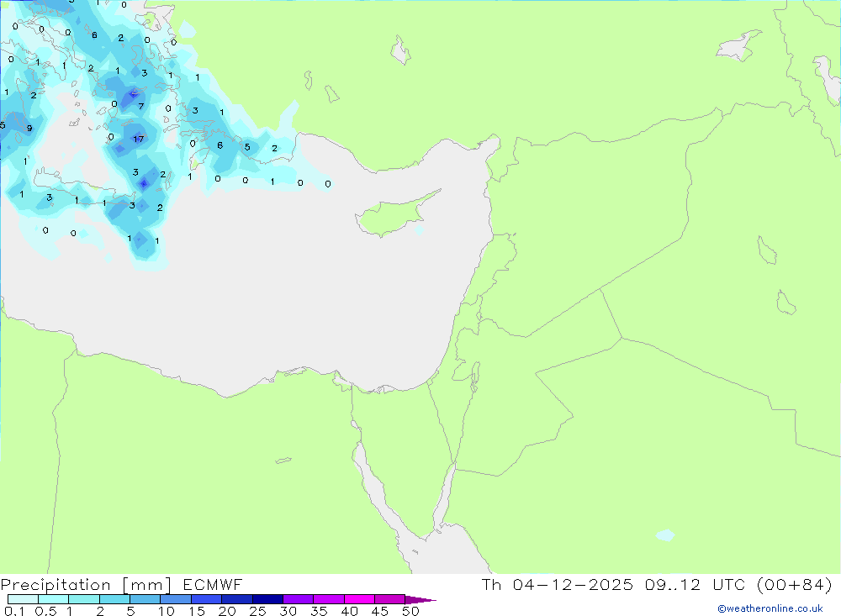
Task: Click the 0.5–1 mm legend swatch
Action: coord(53,599)
